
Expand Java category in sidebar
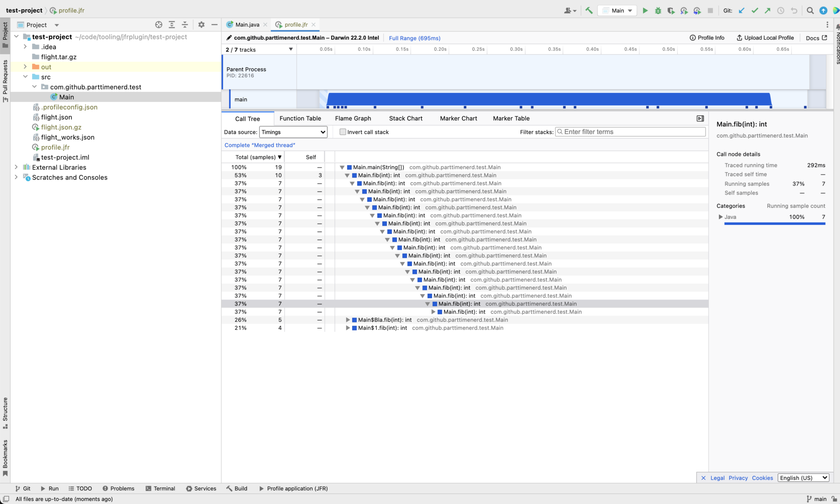click(x=721, y=217)
